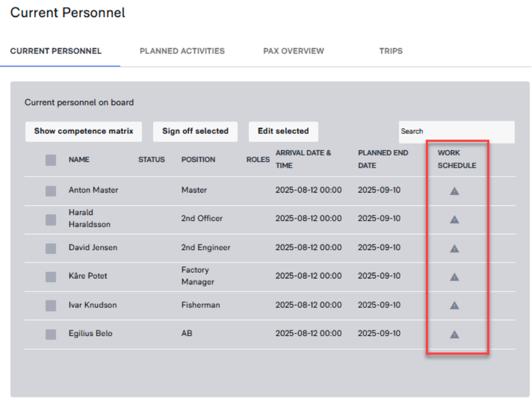Focus the Search input field
Image resolution: width=532 pixels, height=401 pixels.
pyautogui.click(x=457, y=131)
